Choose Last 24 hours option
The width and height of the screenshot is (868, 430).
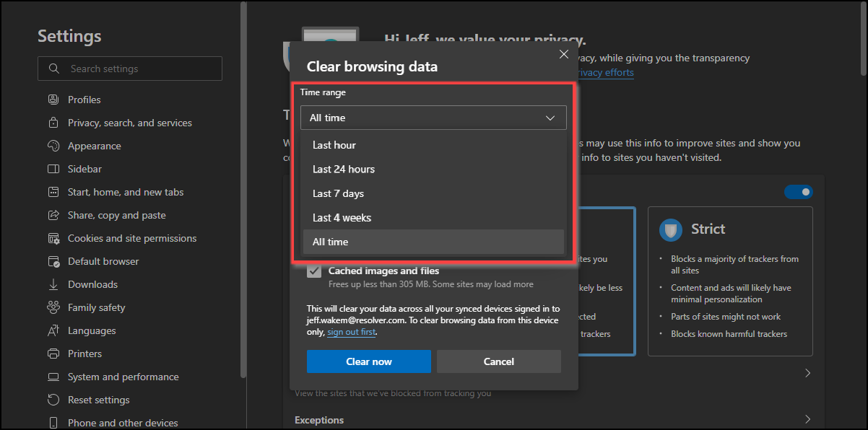click(x=433, y=169)
